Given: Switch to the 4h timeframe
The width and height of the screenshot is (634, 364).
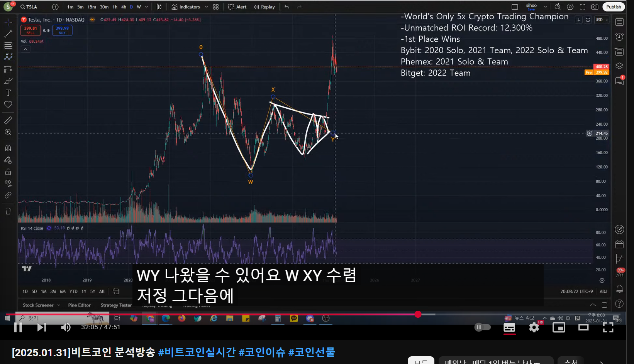Looking at the screenshot, I should click(x=124, y=7).
